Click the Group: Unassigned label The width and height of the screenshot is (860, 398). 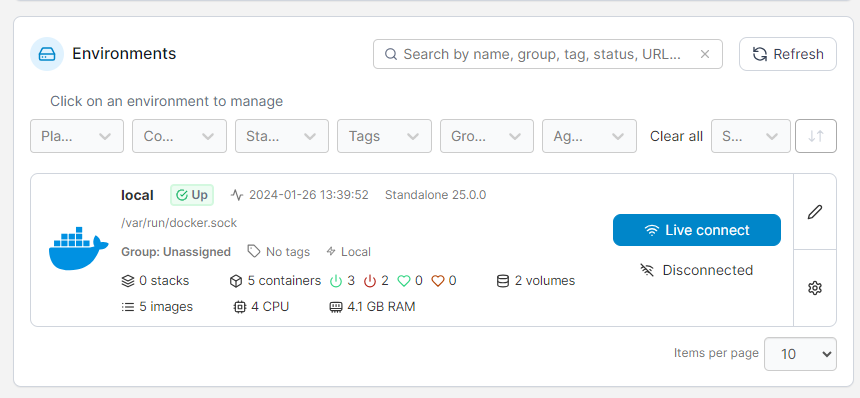point(176,252)
